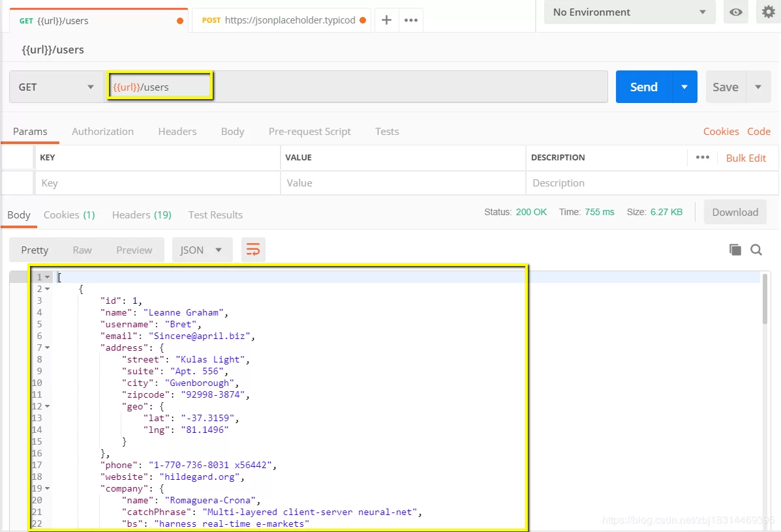
Task: Send the request
Action: pos(644,87)
